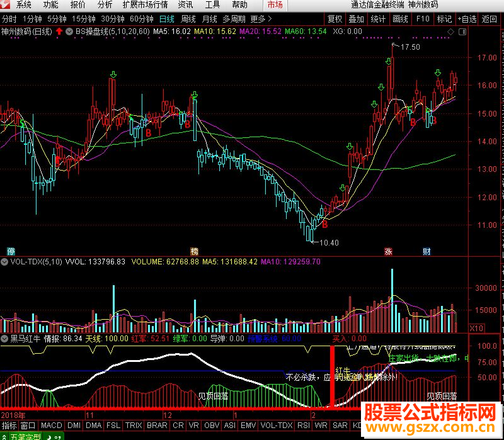The height and width of the screenshot is (440, 504).
Task: Click the diamond icon at chart top right
Action: [x=450, y=31]
